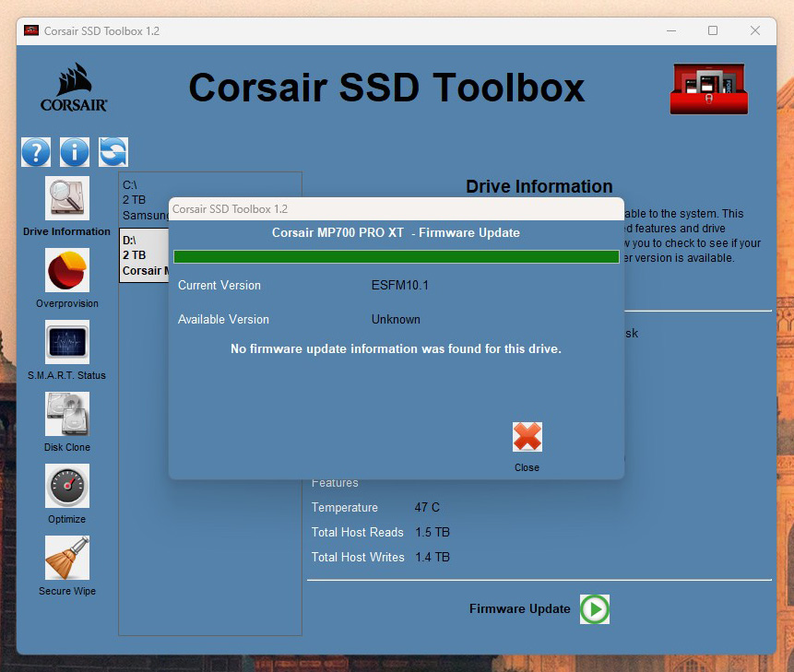Open the Overprovision pie chart tool

coord(67,271)
